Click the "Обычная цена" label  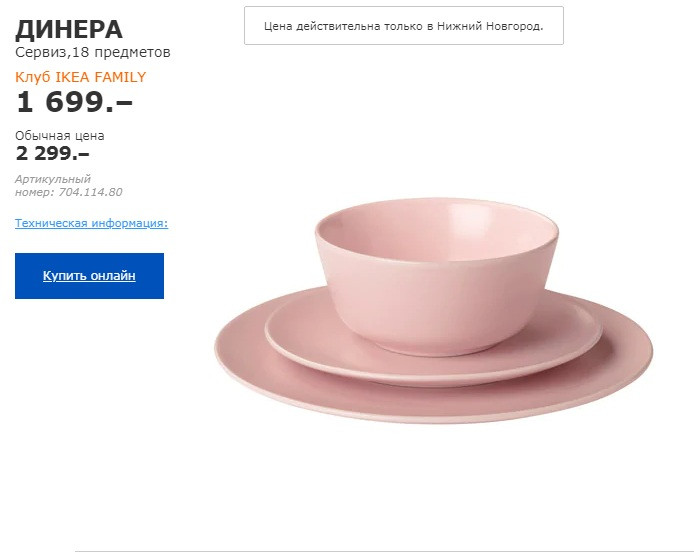point(60,136)
